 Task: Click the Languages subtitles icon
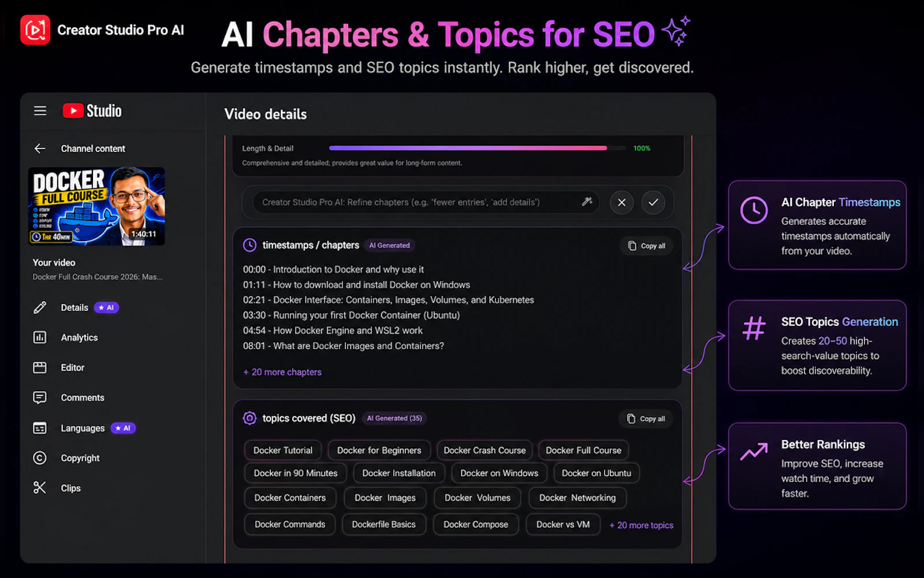40,428
